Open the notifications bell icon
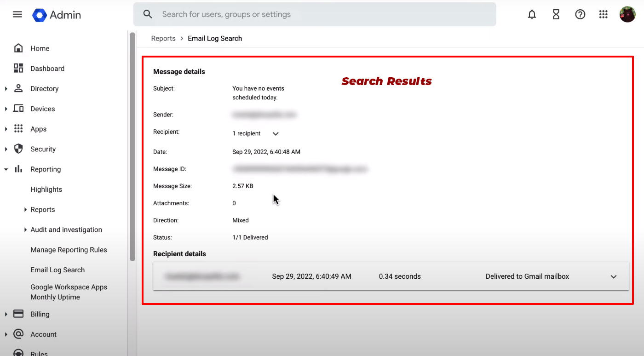The height and width of the screenshot is (356, 644). point(532,14)
